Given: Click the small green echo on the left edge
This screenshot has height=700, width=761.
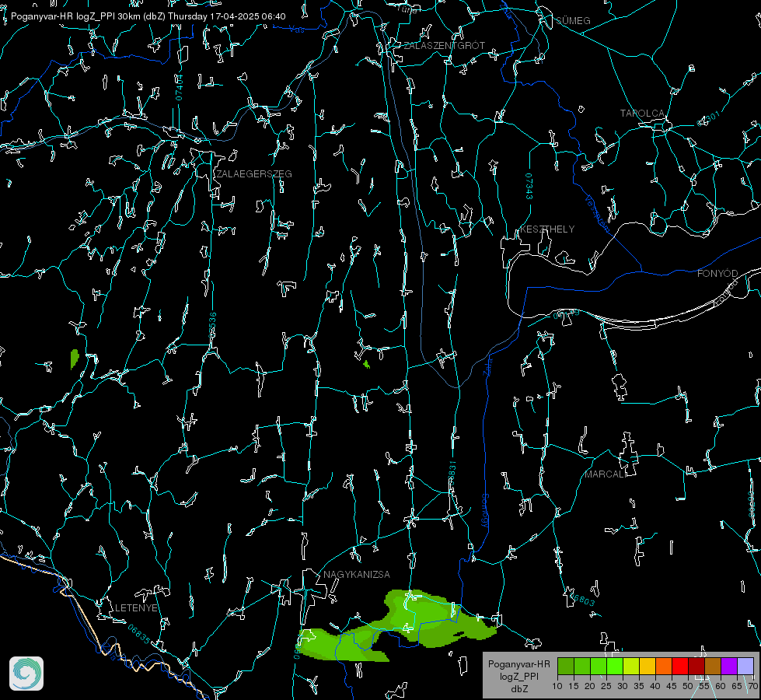Looking at the screenshot, I should 75,359.
